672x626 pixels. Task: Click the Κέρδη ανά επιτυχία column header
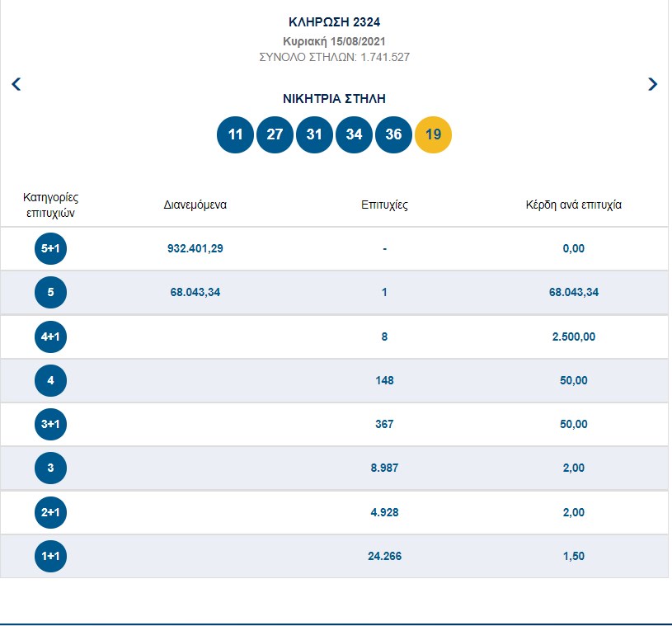(x=573, y=205)
